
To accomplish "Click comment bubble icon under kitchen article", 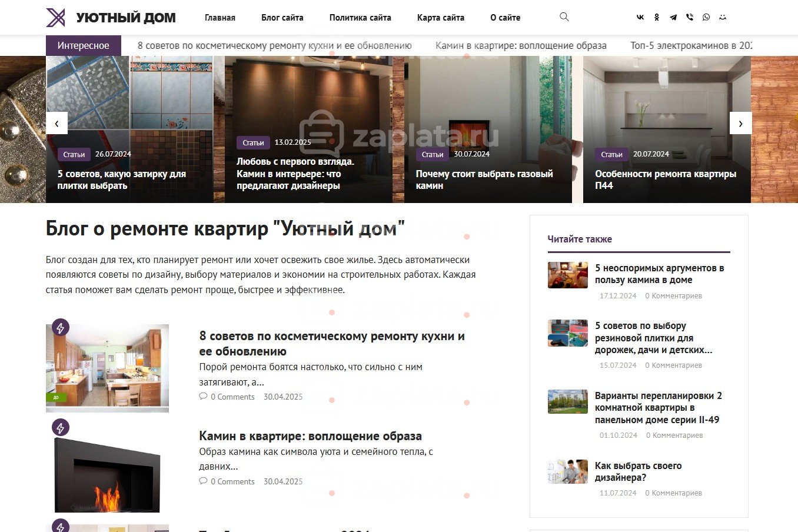I will pos(204,397).
